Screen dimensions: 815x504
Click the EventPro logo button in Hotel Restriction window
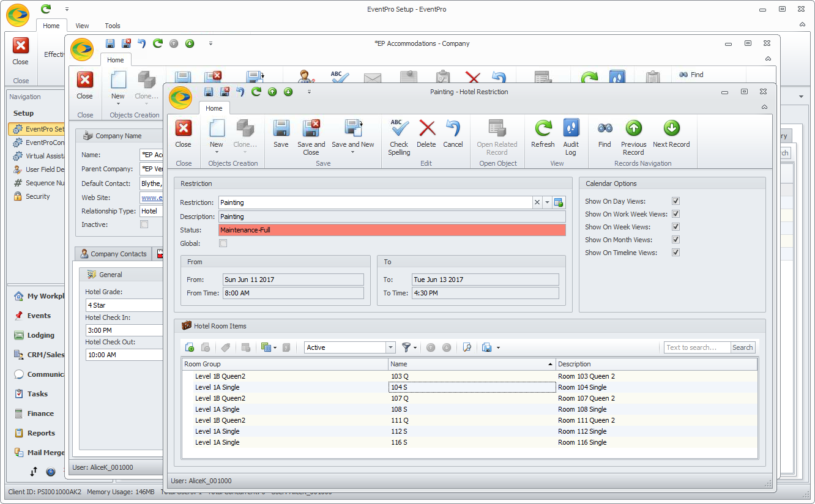(180, 98)
